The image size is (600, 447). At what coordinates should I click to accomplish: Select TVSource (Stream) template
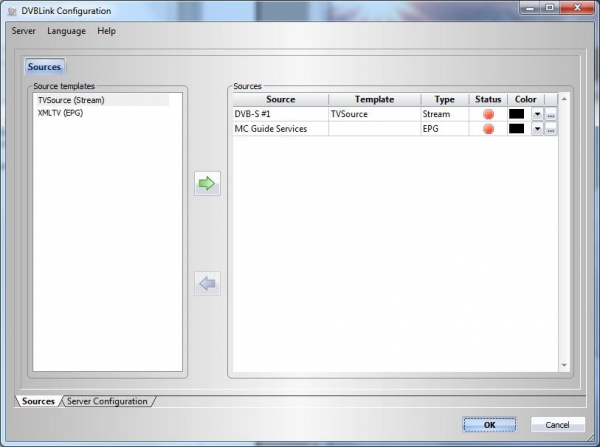tap(102, 100)
